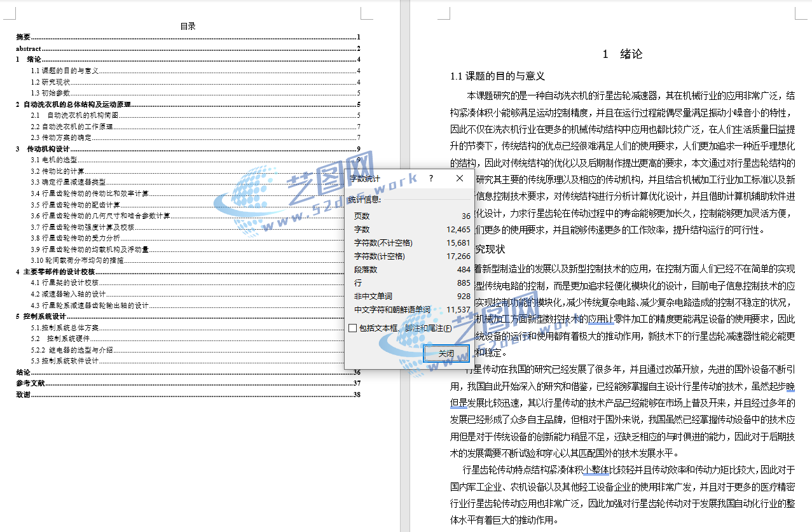The height and width of the screenshot is (532, 812).
Task: Click the 关闭 button
Action: (446, 353)
